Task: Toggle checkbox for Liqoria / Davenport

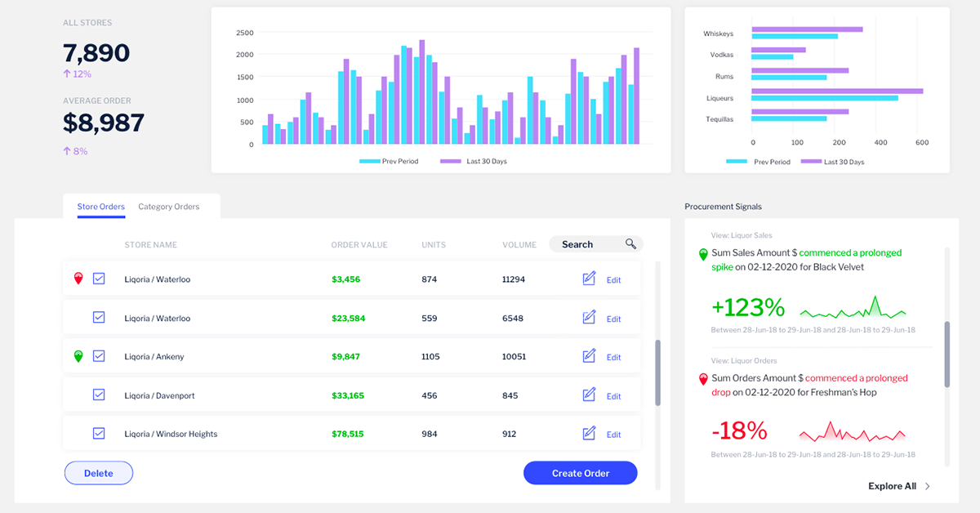Action: click(x=99, y=395)
